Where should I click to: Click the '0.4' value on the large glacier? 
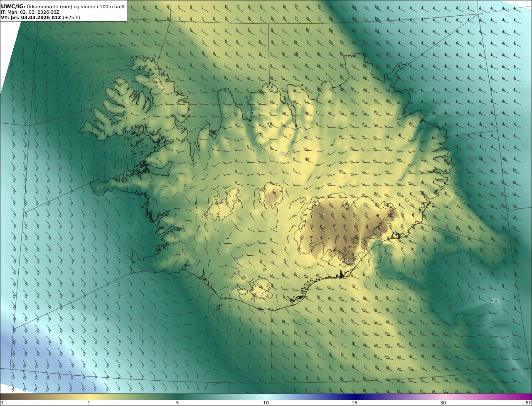coord(322,214)
